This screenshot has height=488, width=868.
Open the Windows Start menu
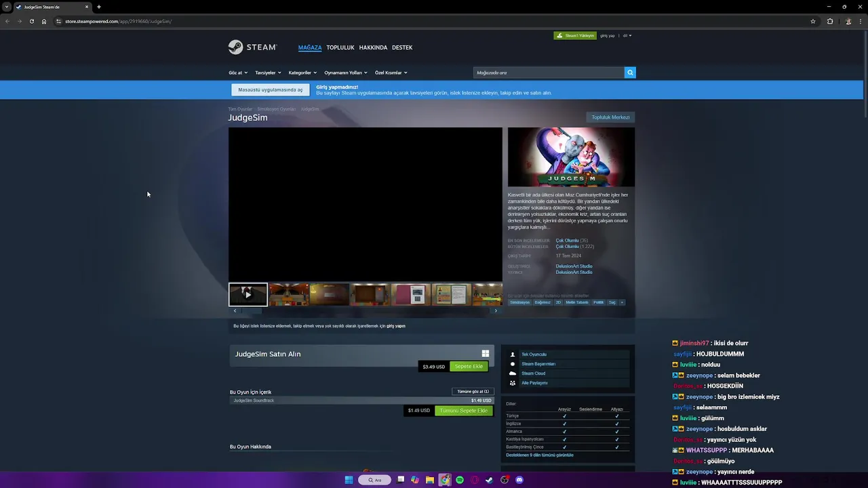pos(349,480)
